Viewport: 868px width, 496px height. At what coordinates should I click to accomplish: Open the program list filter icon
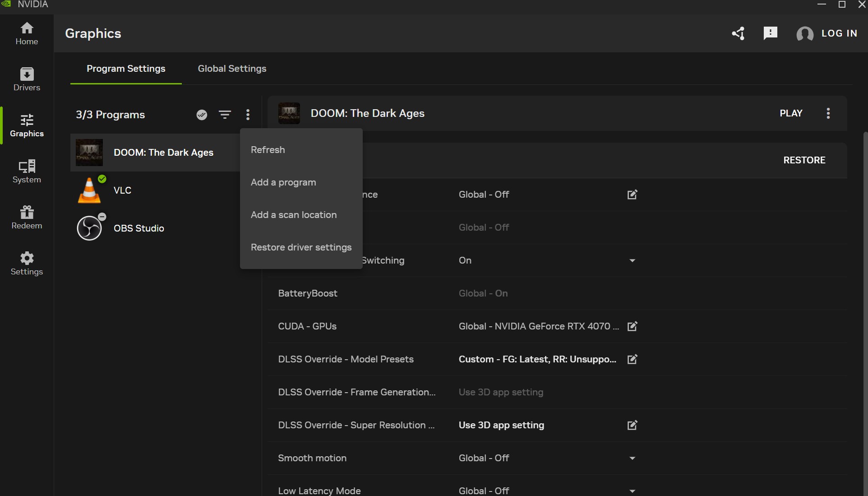coord(225,115)
